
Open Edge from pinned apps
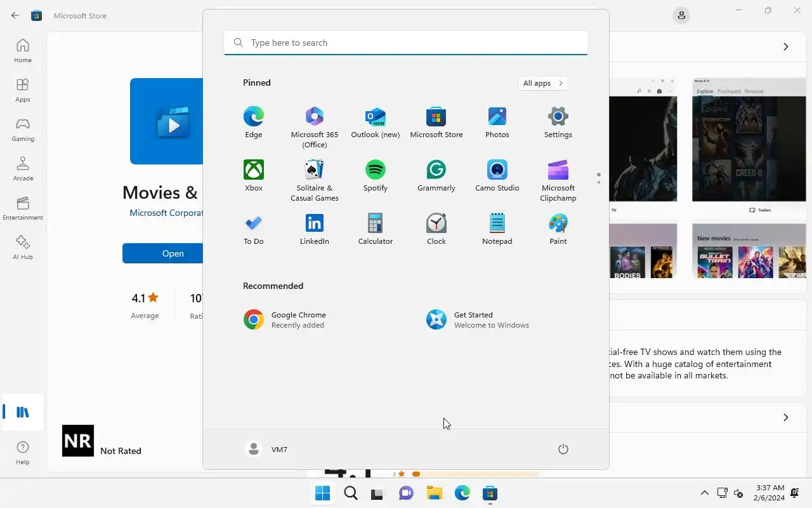tap(253, 122)
